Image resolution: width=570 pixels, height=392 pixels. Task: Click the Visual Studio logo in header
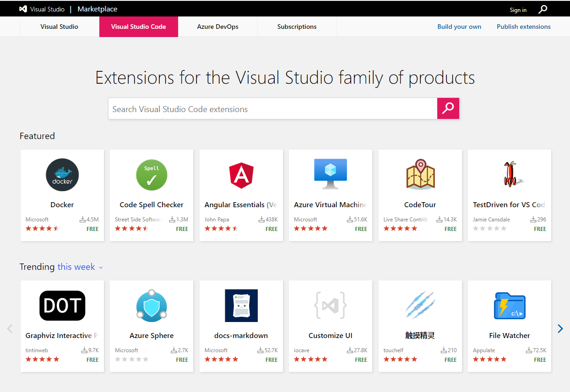pos(23,9)
